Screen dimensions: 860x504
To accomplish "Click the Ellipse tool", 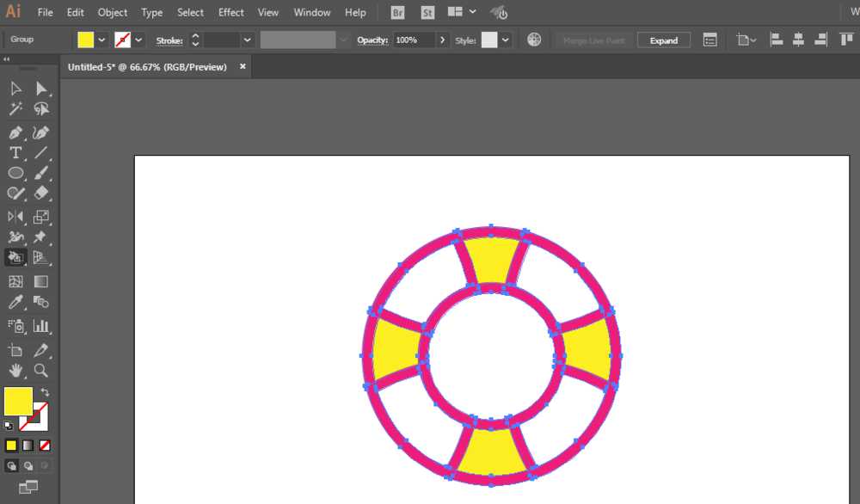I will [x=15, y=174].
